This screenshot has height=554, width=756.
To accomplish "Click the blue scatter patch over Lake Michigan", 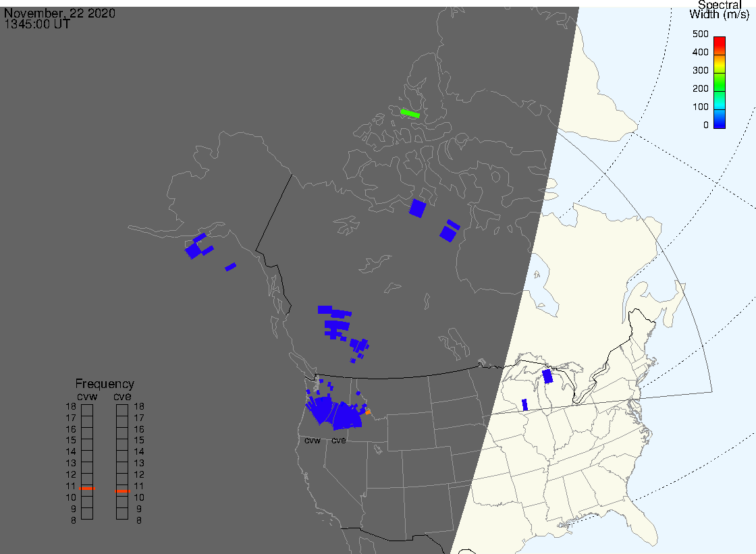I will 547,376.
